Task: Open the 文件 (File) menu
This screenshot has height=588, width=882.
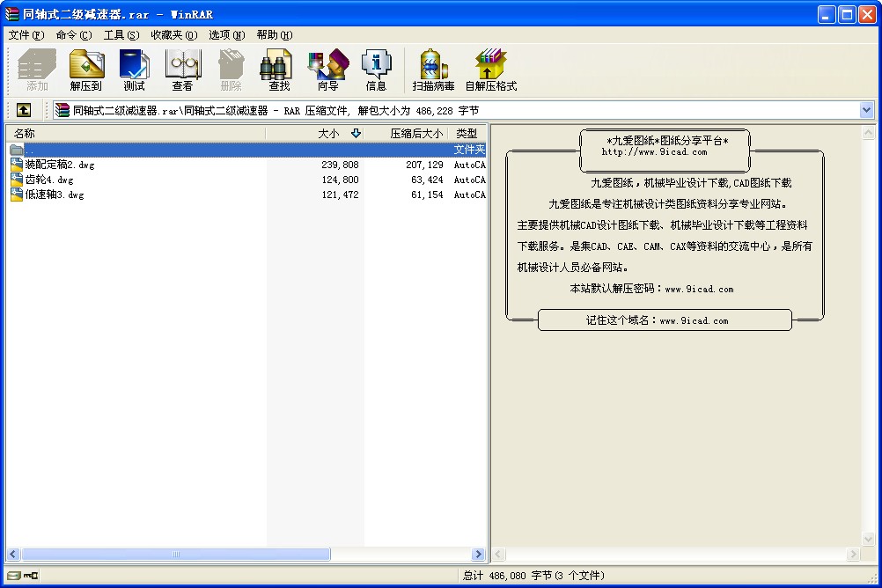Action: click(26, 35)
